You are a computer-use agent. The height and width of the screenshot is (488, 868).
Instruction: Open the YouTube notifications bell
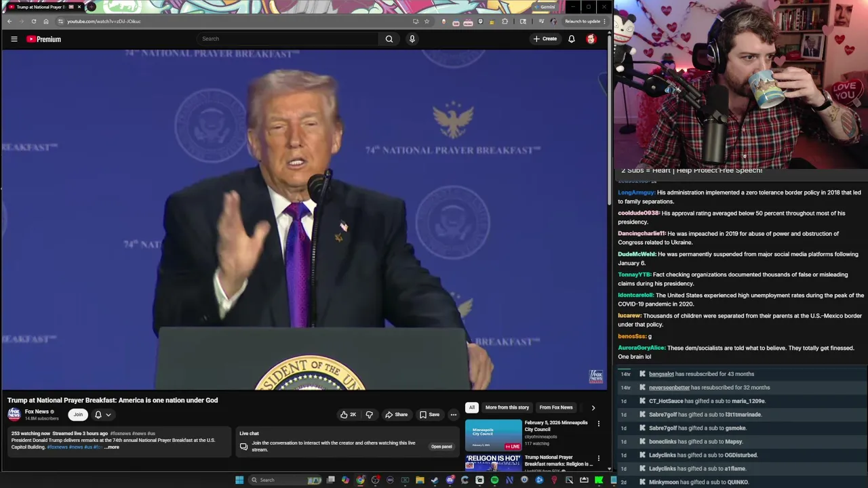572,39
